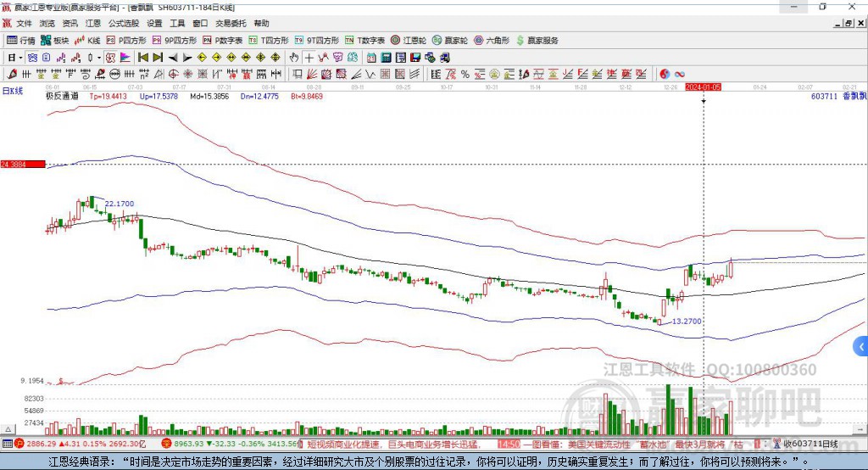Open the T数字表 tool

(364, 41)
